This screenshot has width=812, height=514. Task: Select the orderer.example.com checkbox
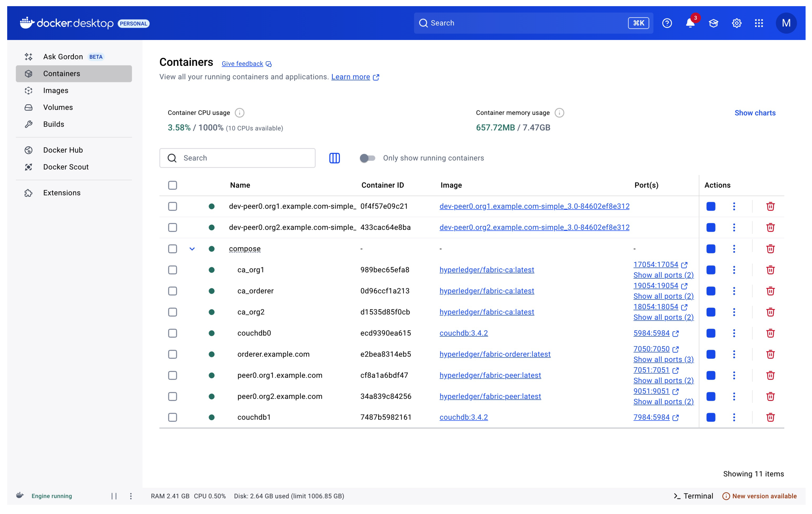point(172,354)
